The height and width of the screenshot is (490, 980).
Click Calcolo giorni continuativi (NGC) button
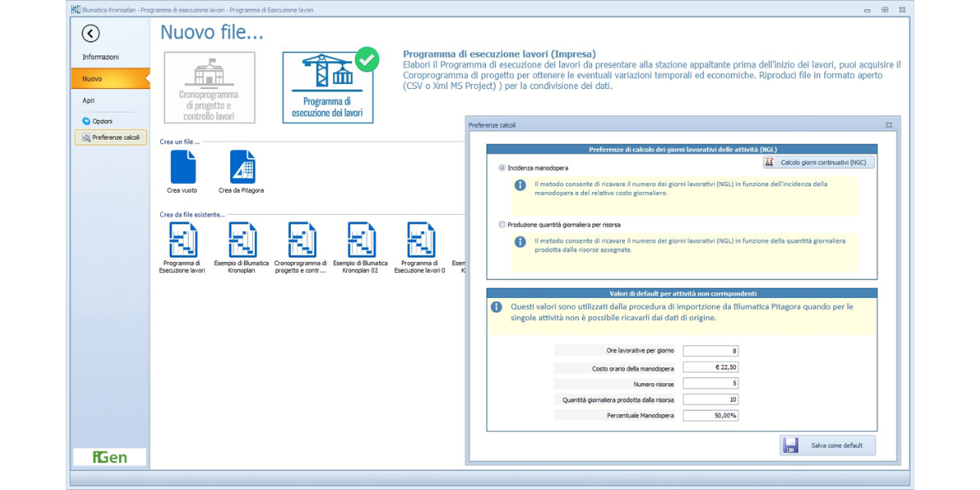818,163
